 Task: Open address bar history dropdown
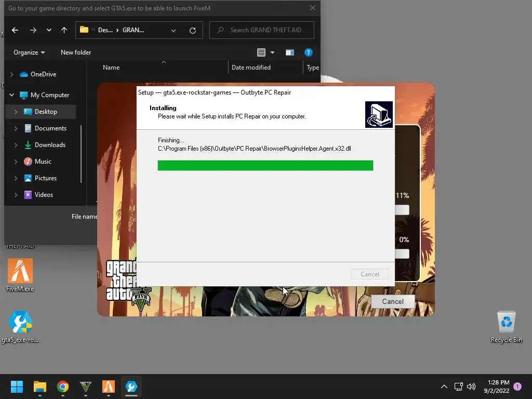(x=174, y=31)
